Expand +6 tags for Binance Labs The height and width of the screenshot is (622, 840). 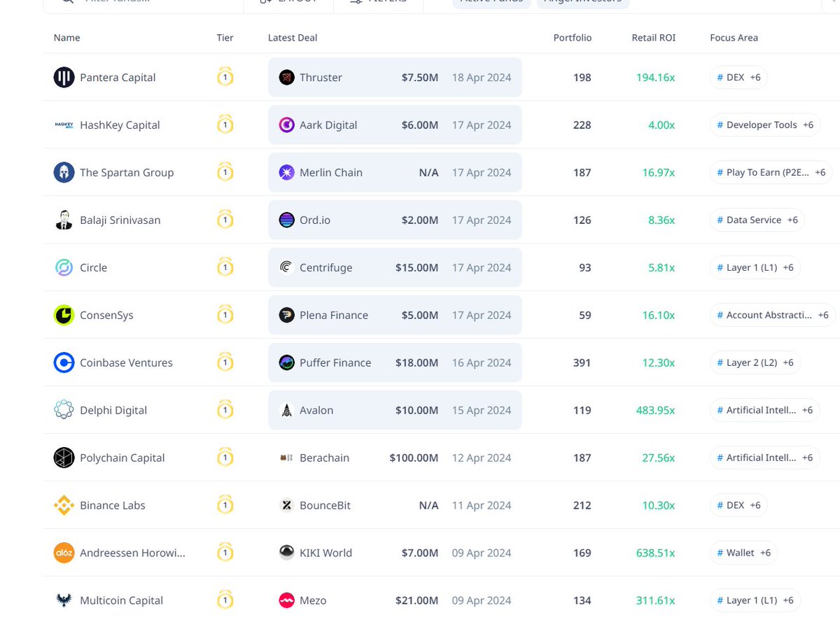coord(755,506)
